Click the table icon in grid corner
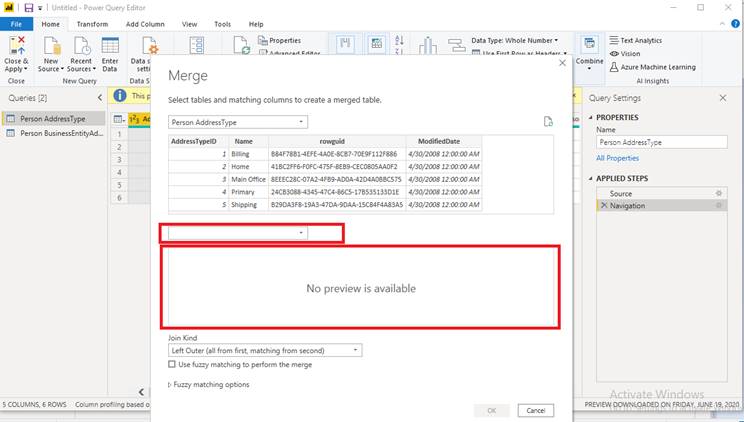Viewport: 744px width, 422px height. [x=119, y=119]
